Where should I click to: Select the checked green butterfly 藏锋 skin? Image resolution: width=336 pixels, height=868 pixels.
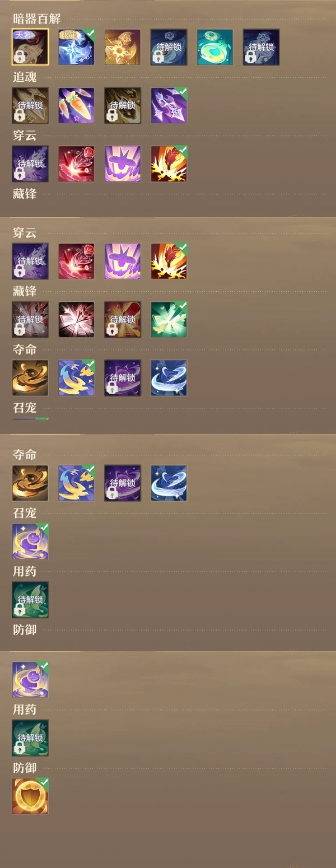point(169,319)
